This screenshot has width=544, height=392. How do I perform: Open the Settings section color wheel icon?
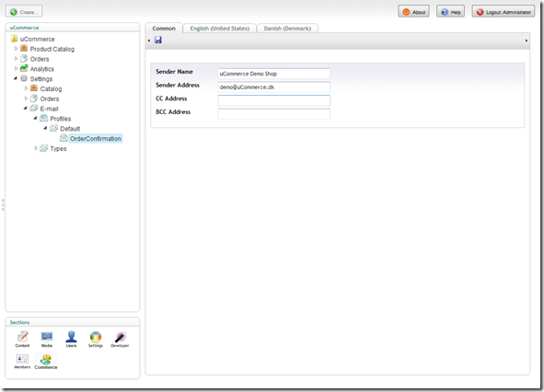(96, 337)
